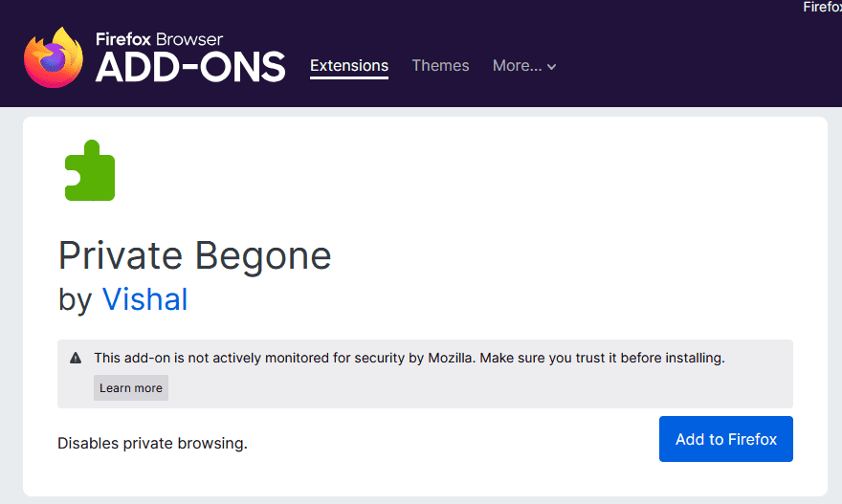Click the Private Begone title
This screenshot has height=504, width=842.
(194, 255)
